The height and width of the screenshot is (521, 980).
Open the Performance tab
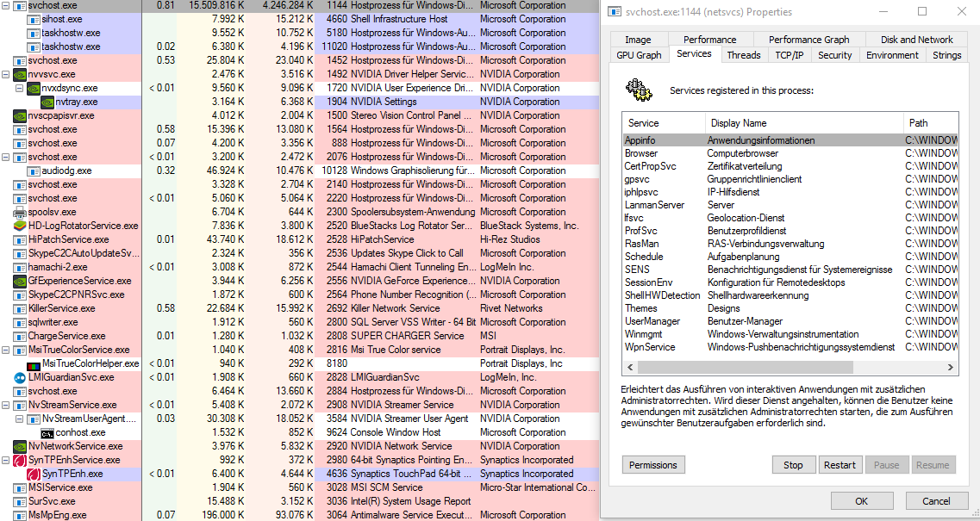click(709, 40)
